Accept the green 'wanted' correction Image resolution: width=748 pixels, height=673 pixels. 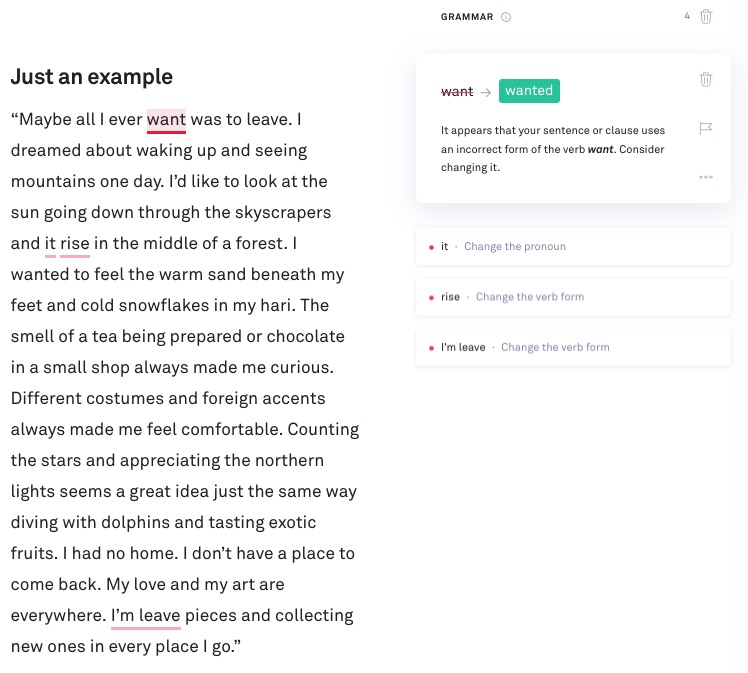[529, 91]
